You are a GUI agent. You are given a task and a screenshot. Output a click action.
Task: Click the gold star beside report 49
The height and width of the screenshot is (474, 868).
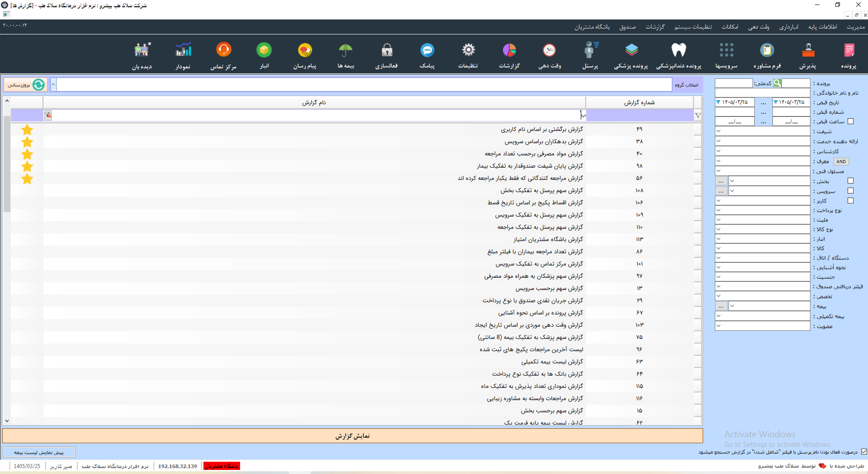click(27, 130)
